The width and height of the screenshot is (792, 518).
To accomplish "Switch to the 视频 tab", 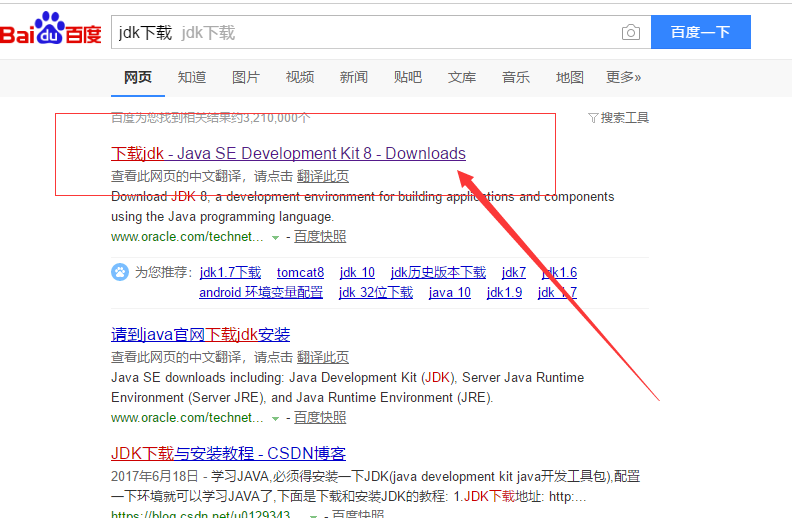I will pyautogui.click(x=300, y=77).
